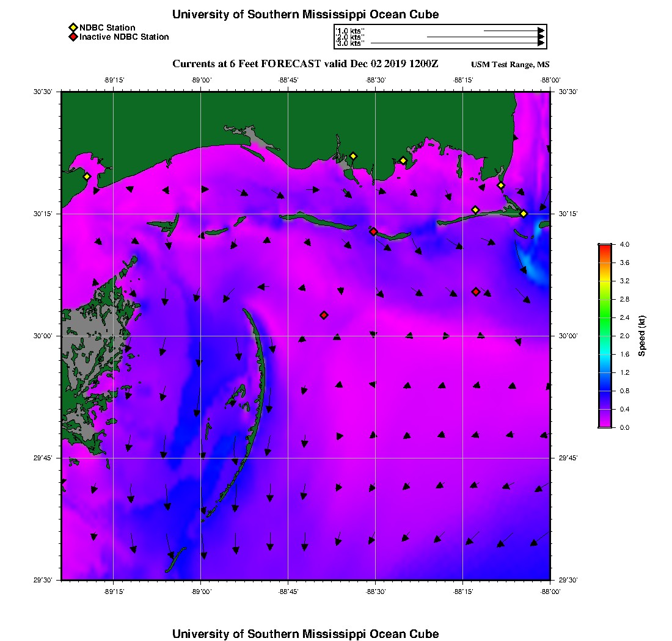Click the 1.0 kts reference arrow head
Image resolution: width=672 pixels, height=641 pixels.
point(541,31)
